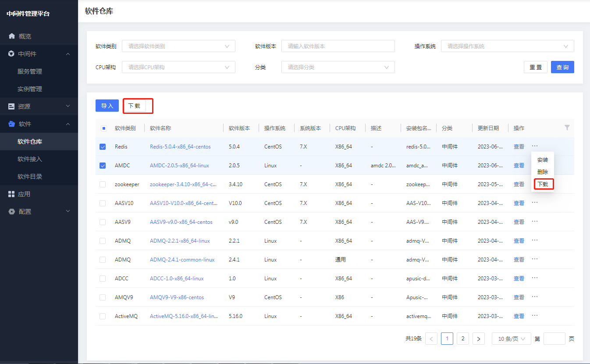Viewport: 590px width, 364px height.
Task: Go to the next page using the arrow icon
Action: click(x=479, y=339)
